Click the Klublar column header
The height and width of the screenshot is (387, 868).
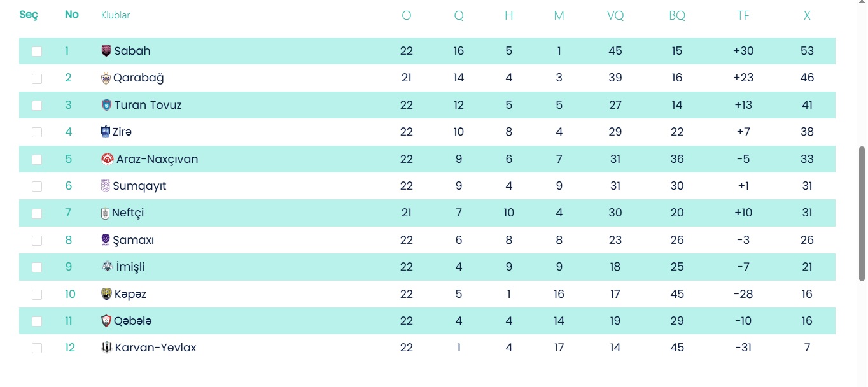(116, 15)
